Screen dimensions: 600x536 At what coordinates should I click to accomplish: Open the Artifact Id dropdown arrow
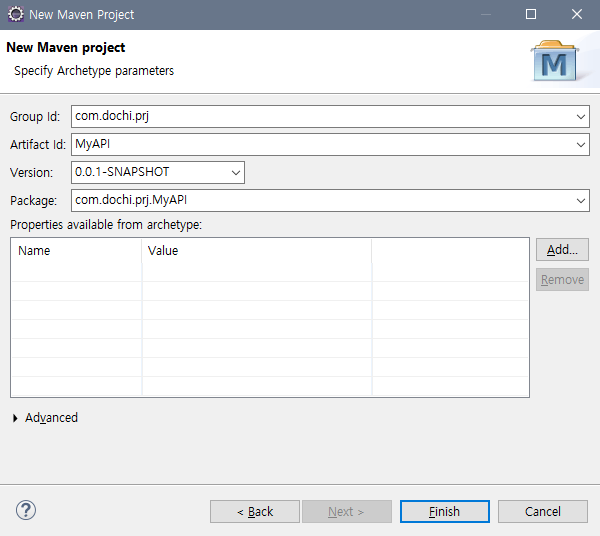pos(580,145)
